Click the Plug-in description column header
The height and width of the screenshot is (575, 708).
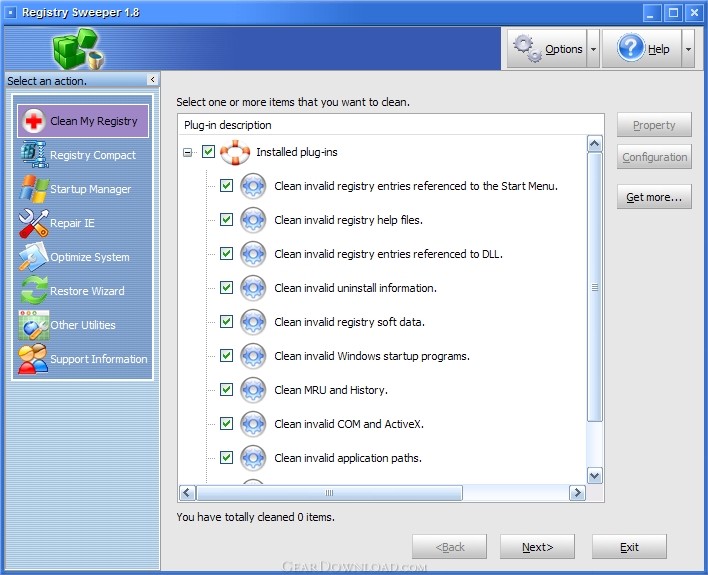[391, 125]
